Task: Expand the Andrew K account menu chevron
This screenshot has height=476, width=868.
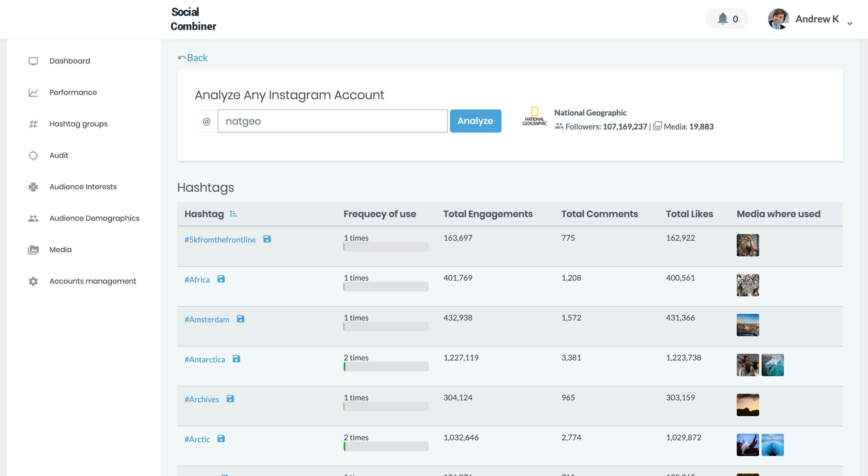Action: 850,23
